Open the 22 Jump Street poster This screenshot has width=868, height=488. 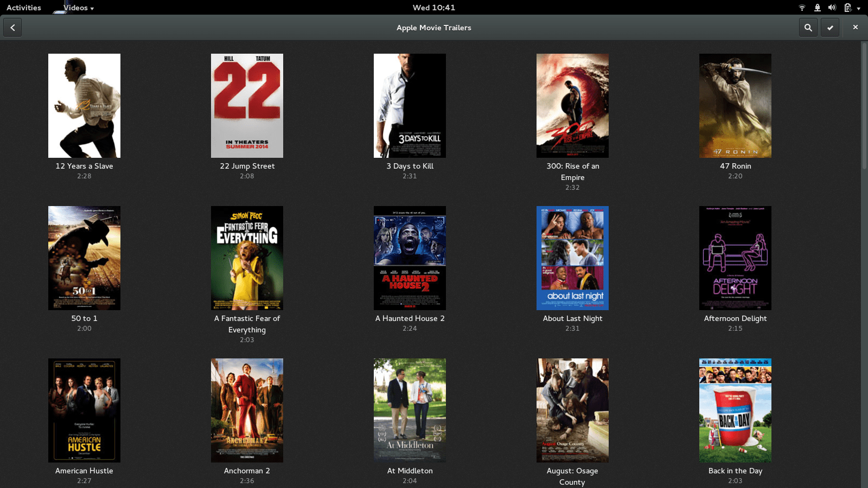coord(247,106)
